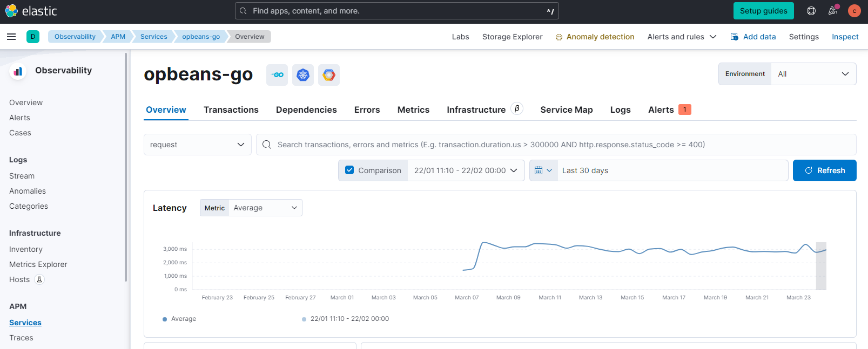Open the Service Map tab

point(567,110)
